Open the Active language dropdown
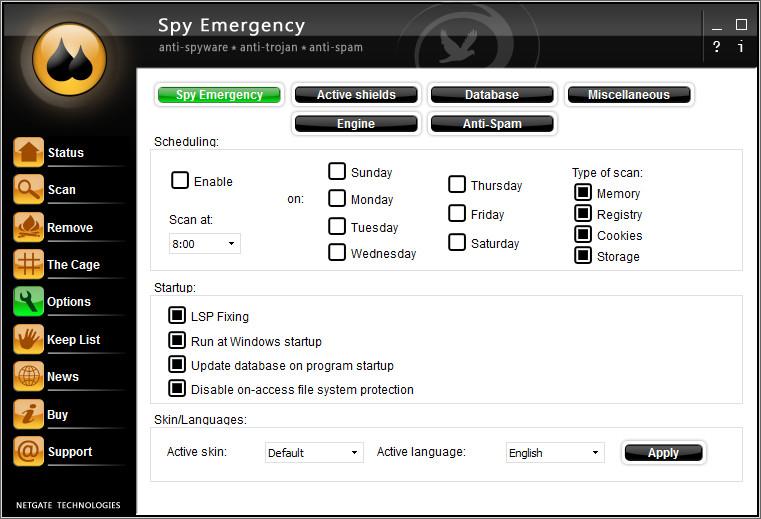Image resolution: width=761 pixels, height=519 pixels. click(x=555, y=452)
